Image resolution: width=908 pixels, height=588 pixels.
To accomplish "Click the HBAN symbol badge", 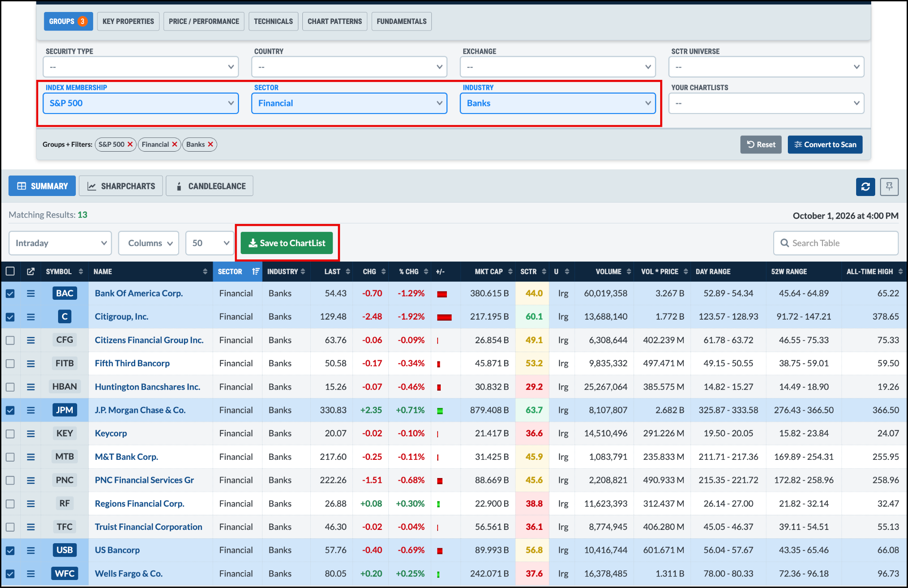I will tap(65, 387).
